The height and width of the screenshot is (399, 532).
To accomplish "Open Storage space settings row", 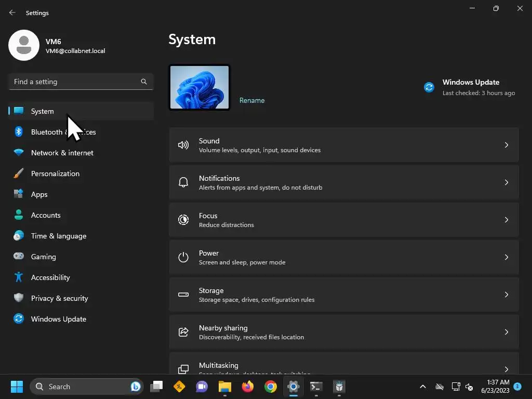I will (344, 295).
